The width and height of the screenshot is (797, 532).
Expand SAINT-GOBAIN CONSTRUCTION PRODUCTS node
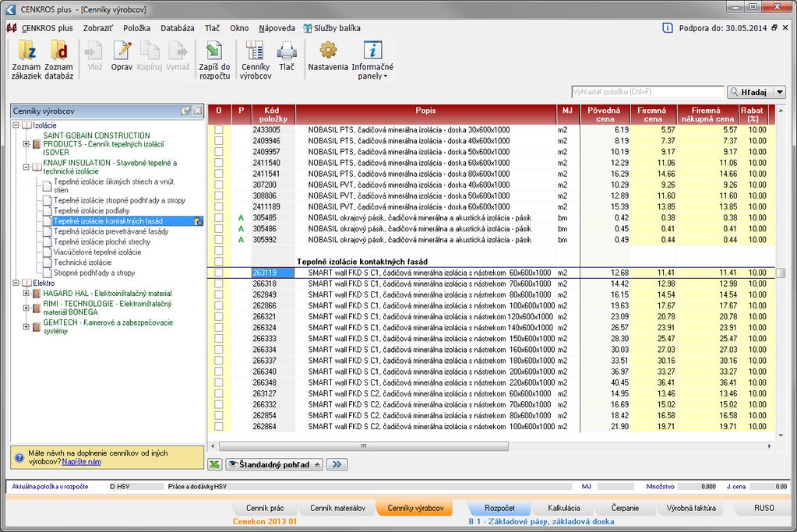(26, 144)
